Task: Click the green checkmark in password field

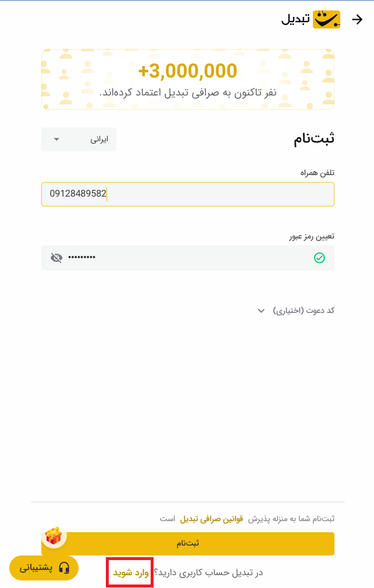Action: point(319,258)
